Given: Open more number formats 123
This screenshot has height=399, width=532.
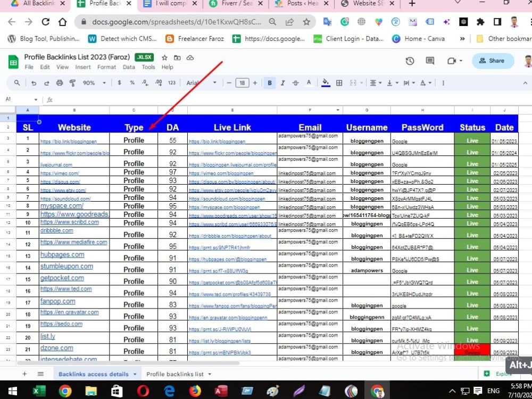Looking at the screenshot, I should coord(172,83).
